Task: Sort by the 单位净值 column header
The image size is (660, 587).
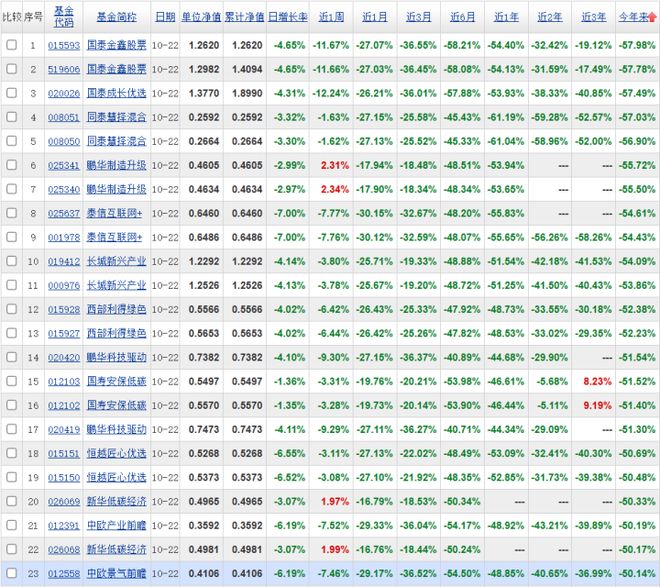Action: (201, 17)
